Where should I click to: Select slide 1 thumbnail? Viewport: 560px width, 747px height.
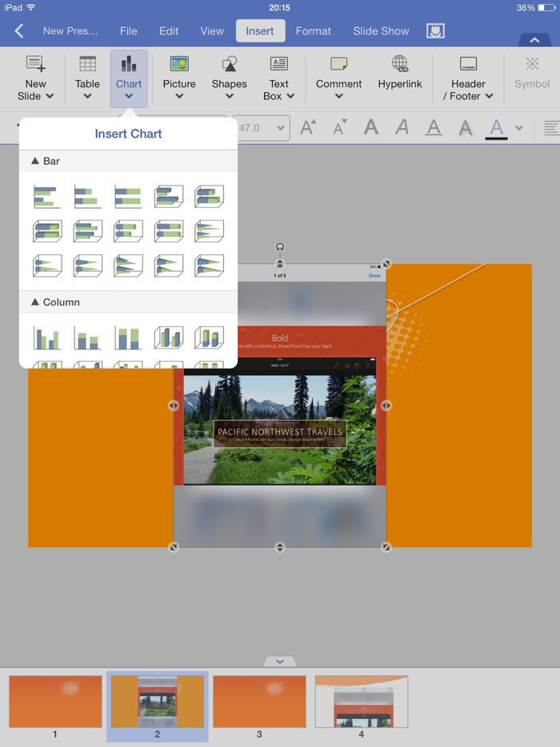[55, 701]
